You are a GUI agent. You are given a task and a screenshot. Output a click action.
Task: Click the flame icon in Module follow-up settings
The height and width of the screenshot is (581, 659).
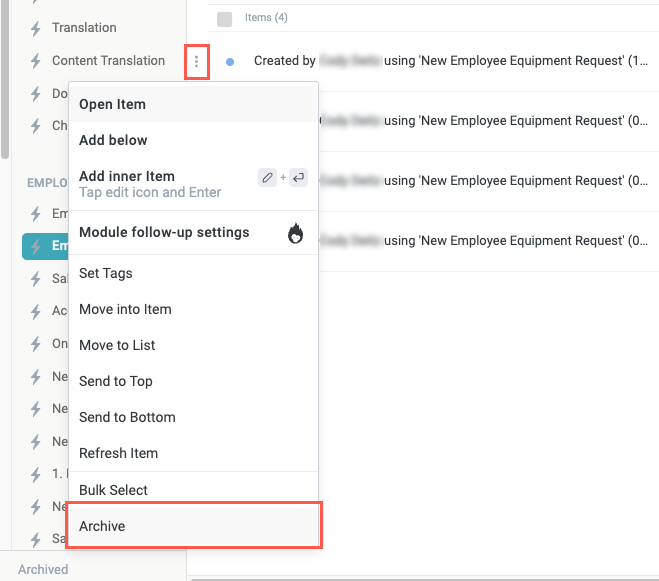click(x=296, y=233)
